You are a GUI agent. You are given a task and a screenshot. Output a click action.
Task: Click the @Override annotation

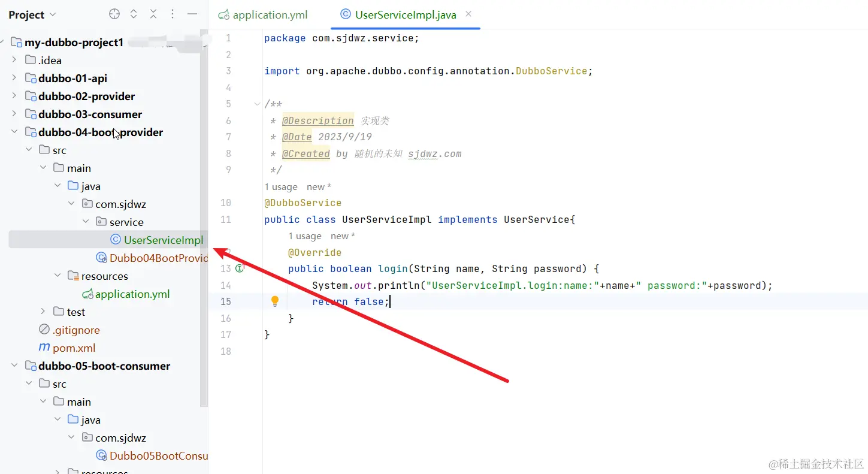pyautogui.click(x=314, y=252)
